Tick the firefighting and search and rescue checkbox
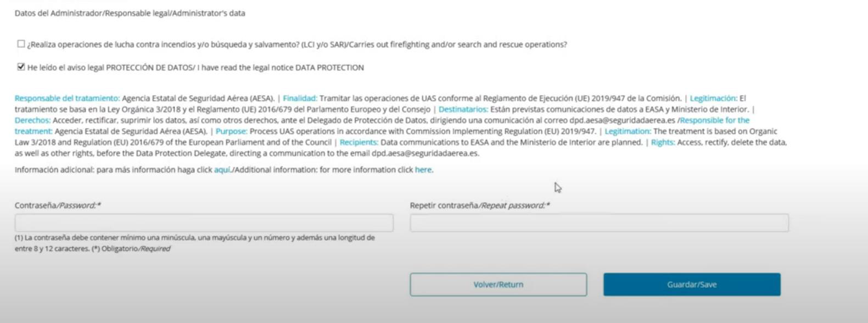 (x=21, y=44)
